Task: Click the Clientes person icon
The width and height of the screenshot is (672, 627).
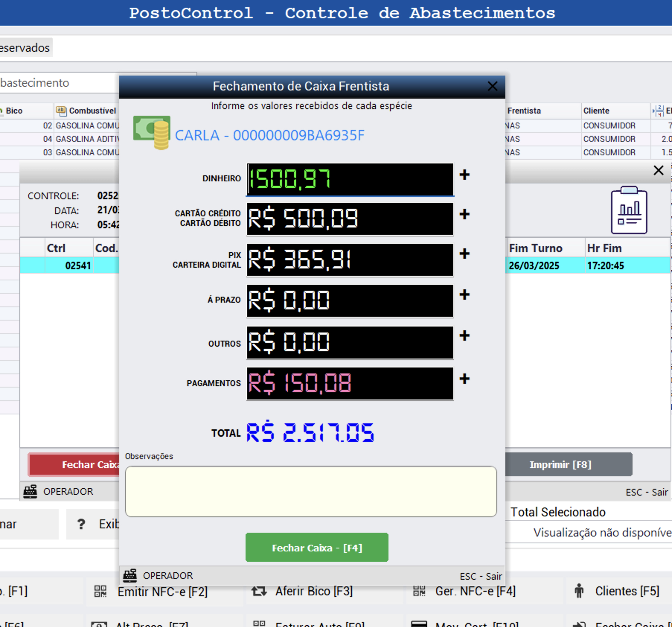Action: [x=579, y=591]
